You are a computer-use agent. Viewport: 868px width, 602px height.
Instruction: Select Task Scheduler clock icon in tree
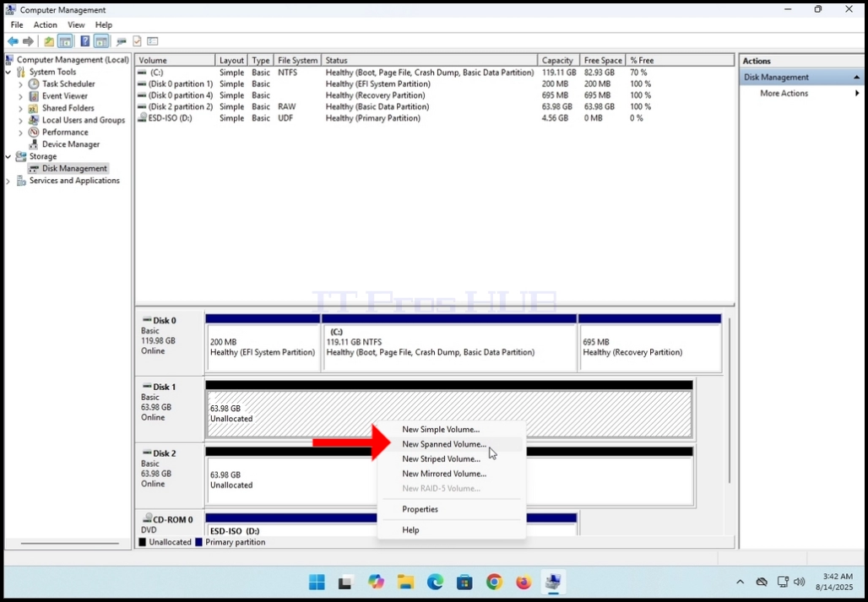coord(34,84)
